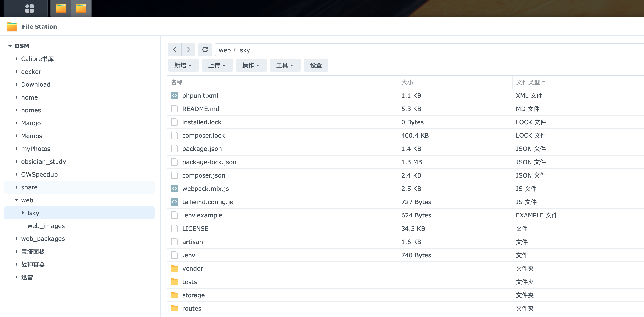The height and width of the screenshot is (317, 644).
Task: Open the 新增 dropdown menu
Action: [x=183, y=66]
